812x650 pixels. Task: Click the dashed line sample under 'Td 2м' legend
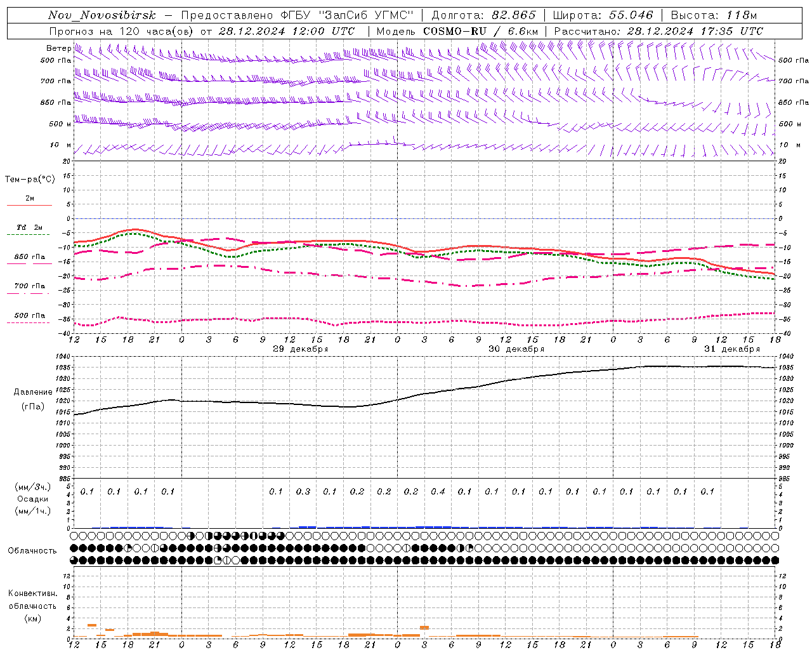(28, 235)
